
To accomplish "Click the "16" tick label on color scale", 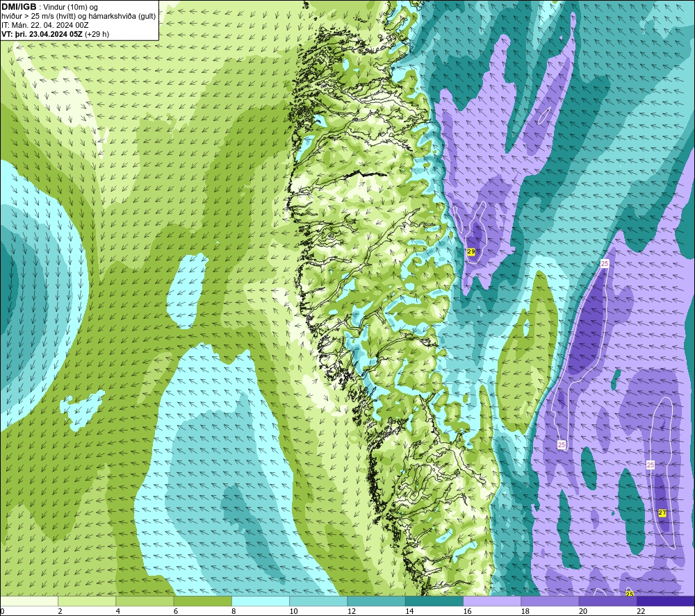I will (x=468, y=611).
